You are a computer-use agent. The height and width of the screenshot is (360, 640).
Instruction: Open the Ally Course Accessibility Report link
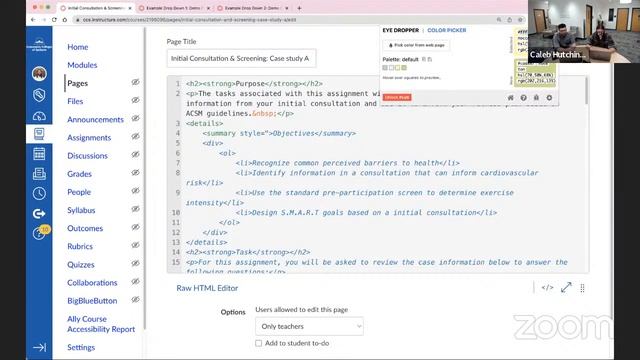click(x=101, y=324)
